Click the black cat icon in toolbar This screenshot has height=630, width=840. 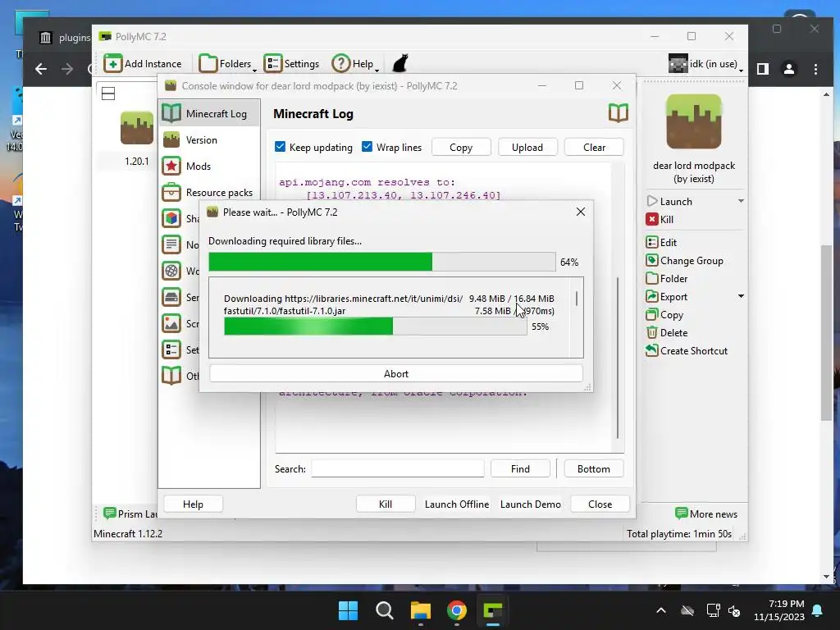point(400,63)
